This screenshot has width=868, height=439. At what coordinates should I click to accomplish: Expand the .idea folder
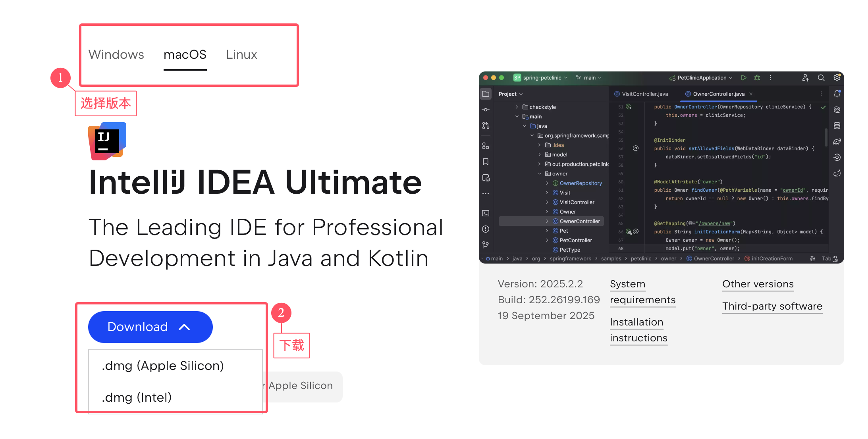click(540, 145)
